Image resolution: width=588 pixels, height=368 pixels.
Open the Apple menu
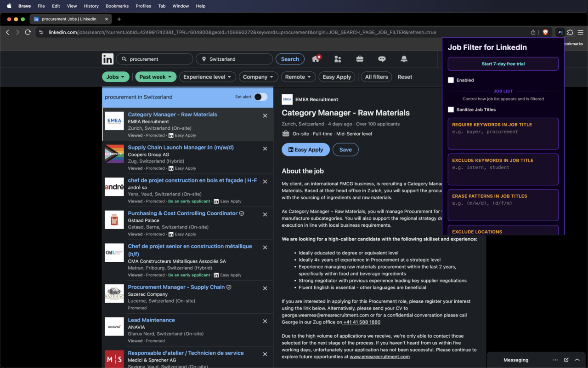click(9, 6)
